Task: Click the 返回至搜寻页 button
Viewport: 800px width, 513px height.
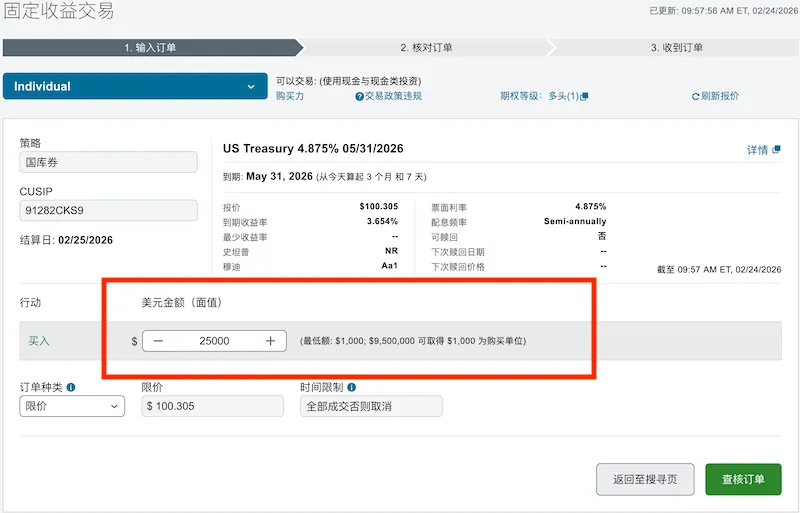Action: (x=645, y=479)
